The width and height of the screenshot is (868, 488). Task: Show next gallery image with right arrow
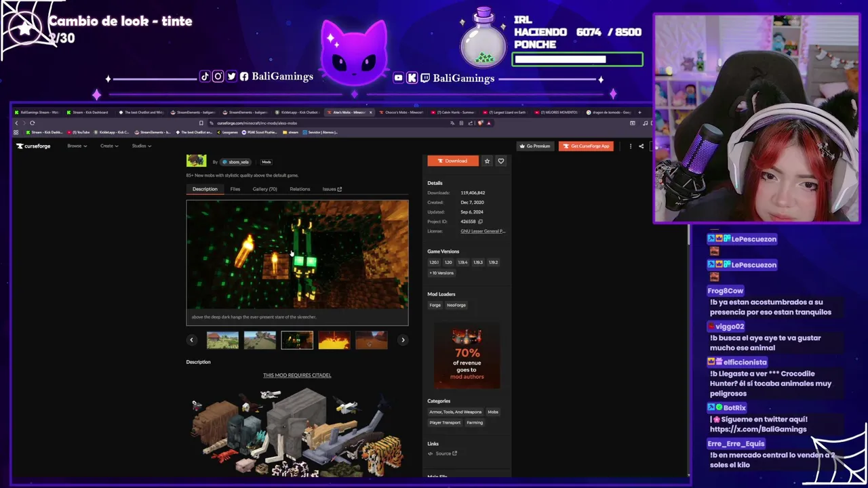[x=403, y=340]
